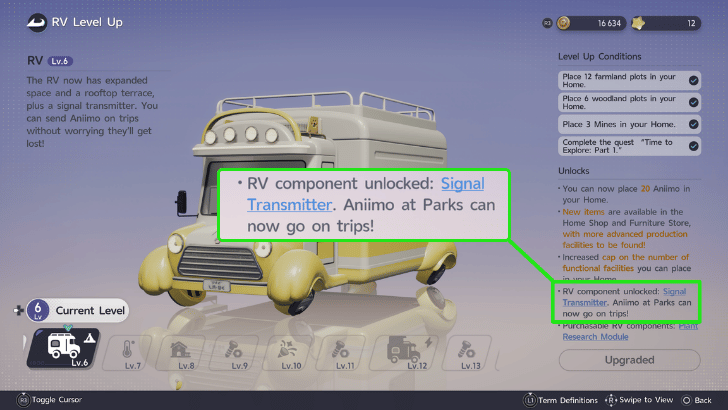
Task: Click the star balance 12
Action: [691, 23]
